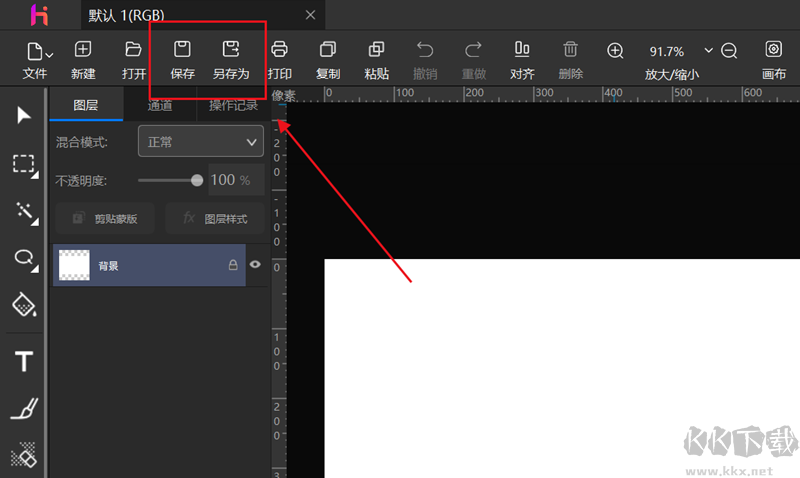Switch to the 操作记录 history tab
This screenshot has width=800, height=478.
tap(233, 106)
